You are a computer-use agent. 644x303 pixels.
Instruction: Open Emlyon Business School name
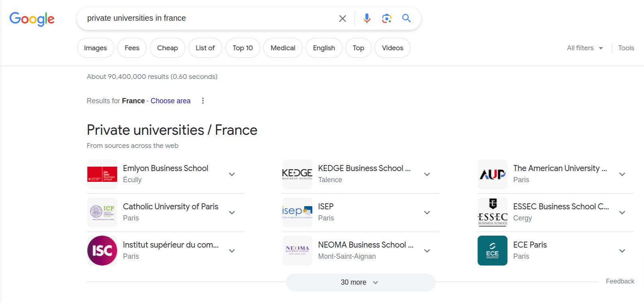[166, 168]
